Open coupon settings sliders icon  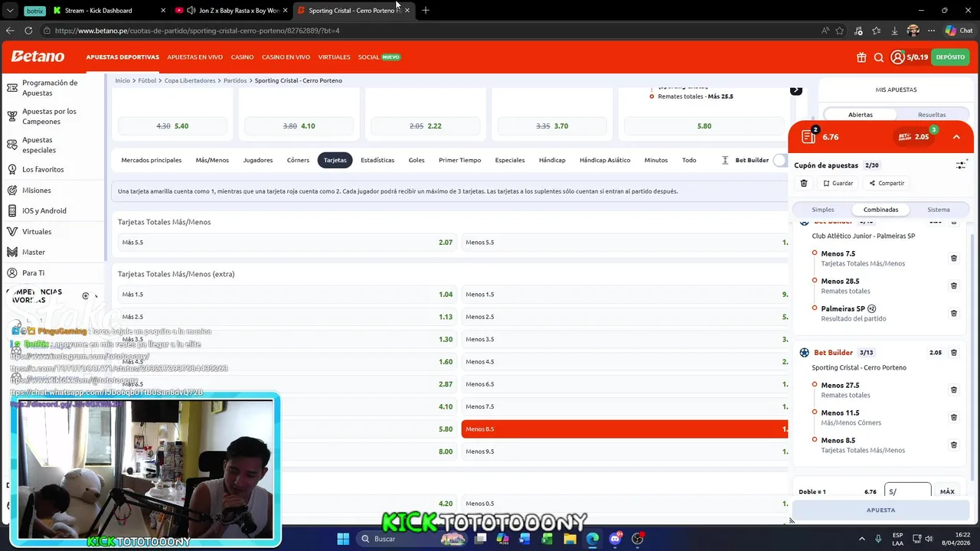coord(961,165)
